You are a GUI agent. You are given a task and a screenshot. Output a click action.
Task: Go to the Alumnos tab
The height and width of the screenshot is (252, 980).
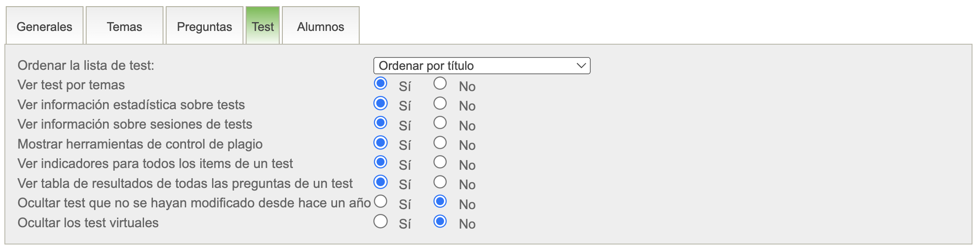coord(320,27)
